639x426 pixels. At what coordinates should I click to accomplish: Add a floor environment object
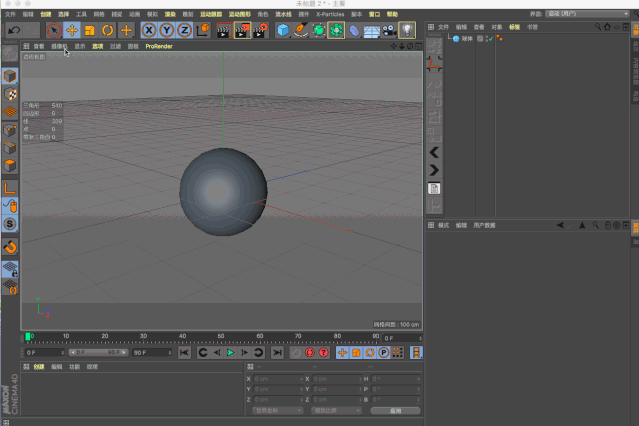coord(372,31)
